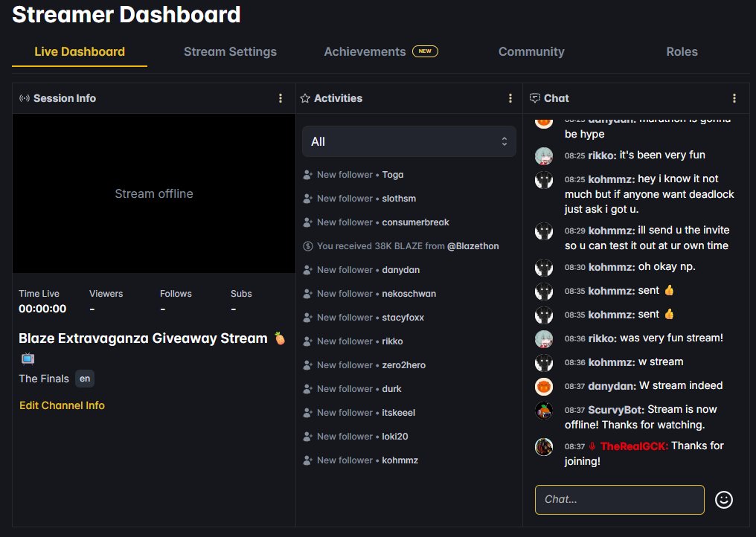This screenshot has width=756, height=537.
Task: Open the Roles tab
Action: tap(682, 51)
